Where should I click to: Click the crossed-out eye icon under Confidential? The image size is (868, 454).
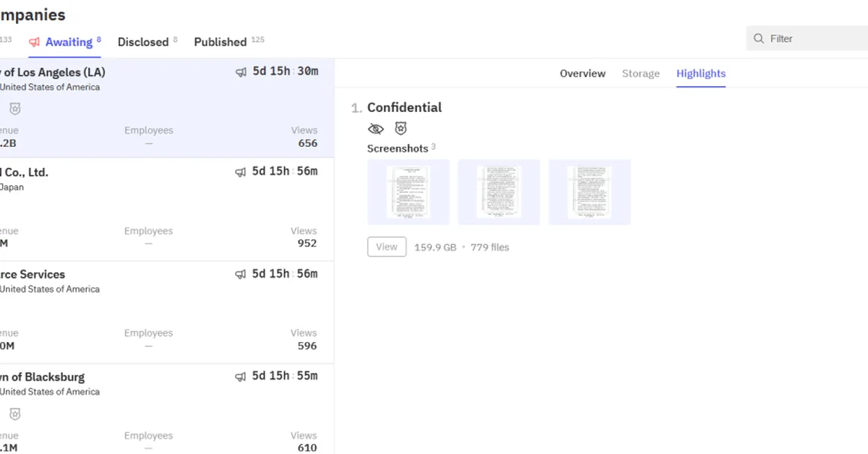coord(375,129)
